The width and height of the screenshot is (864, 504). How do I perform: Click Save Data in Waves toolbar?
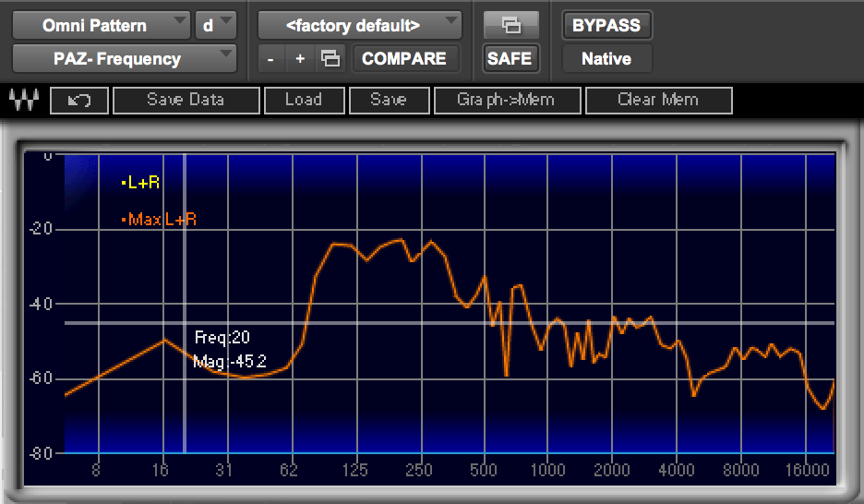point(185,100)
